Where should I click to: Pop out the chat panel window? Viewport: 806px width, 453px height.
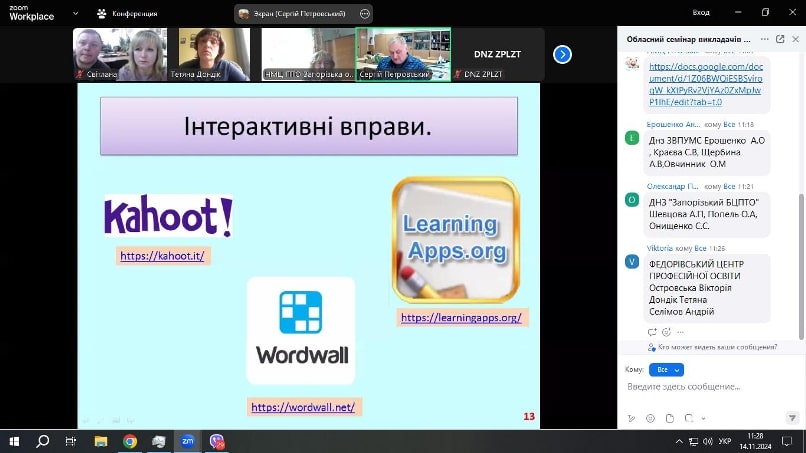[x=780, y=39]
